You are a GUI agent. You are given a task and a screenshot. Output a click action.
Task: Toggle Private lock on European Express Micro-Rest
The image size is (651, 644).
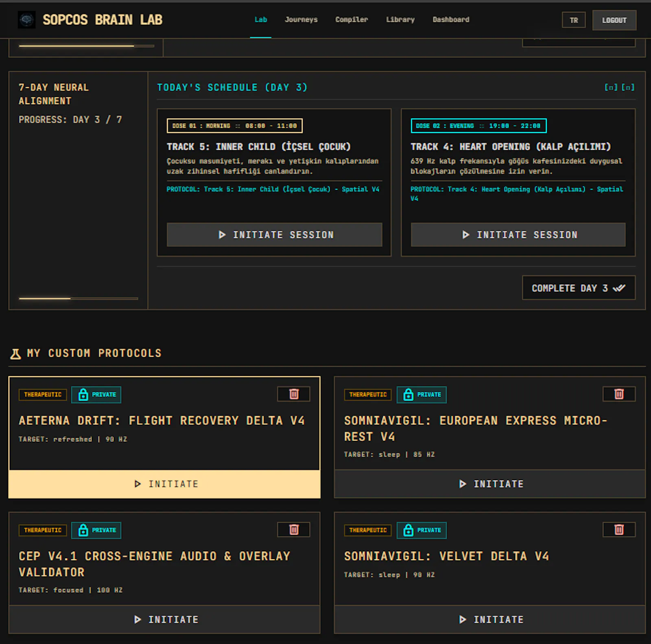[x=422, y=395]
